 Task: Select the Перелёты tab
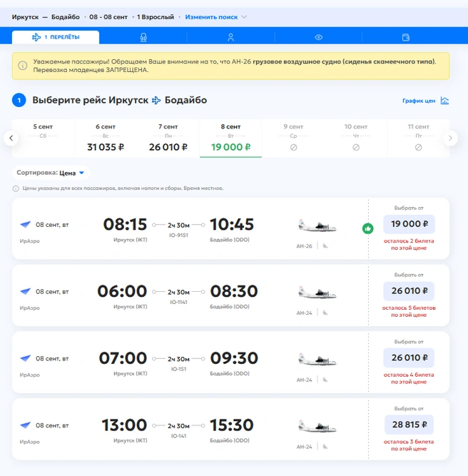coord(56,37)
